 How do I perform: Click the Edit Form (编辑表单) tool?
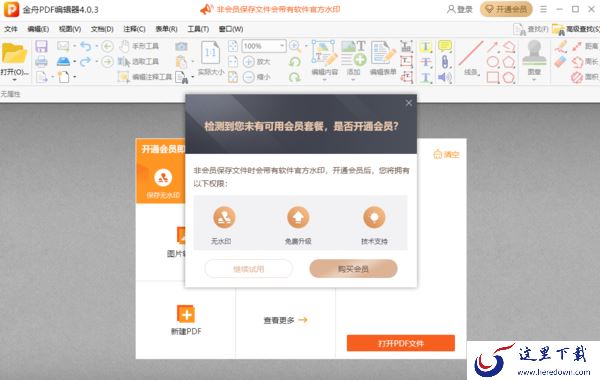[383, 57]
